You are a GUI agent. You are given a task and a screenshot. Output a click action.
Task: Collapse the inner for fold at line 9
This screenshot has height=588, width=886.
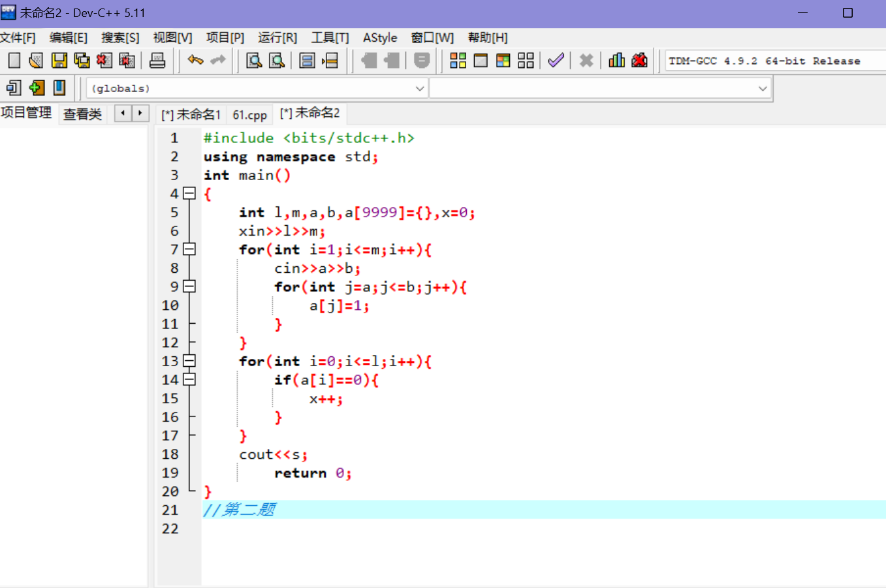(189, 286)
